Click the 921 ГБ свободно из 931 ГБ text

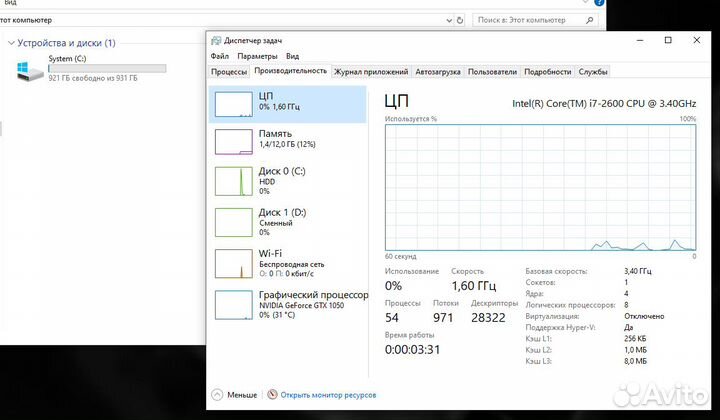pyautogui.click(x=93, y=78)
